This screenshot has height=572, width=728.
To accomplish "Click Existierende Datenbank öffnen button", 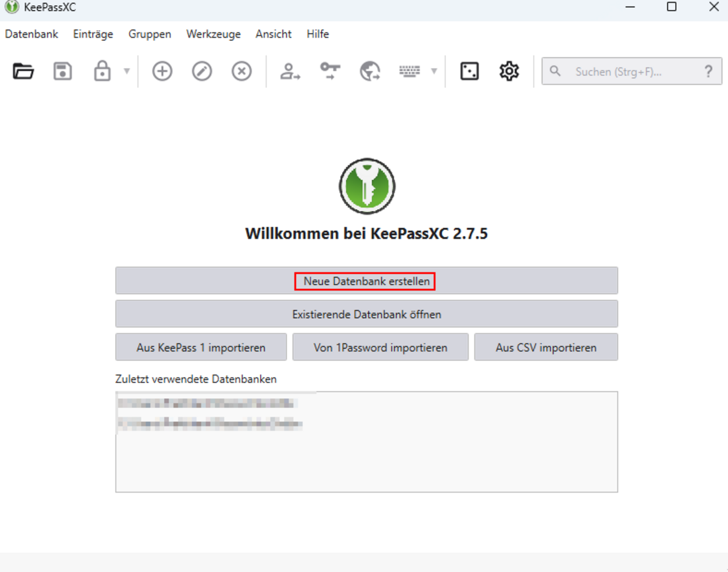I will click(x=367, y=314).
